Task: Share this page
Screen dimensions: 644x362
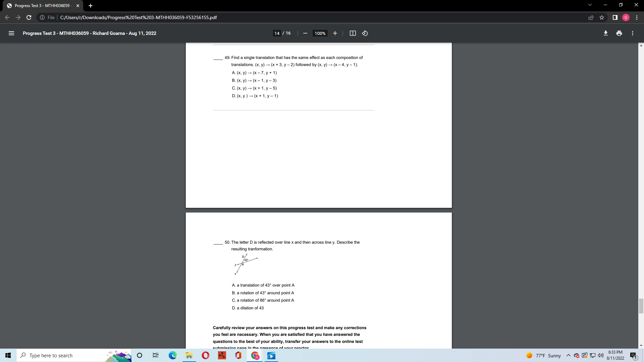Action: tap(591, 17)
